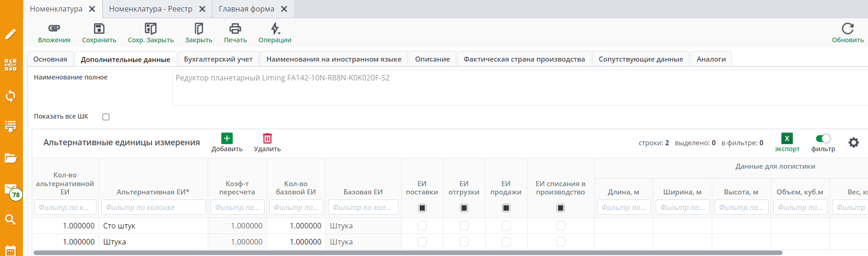The image size is (868, 256).
Task: Open table settings gear icon
Action: (853, 142)
